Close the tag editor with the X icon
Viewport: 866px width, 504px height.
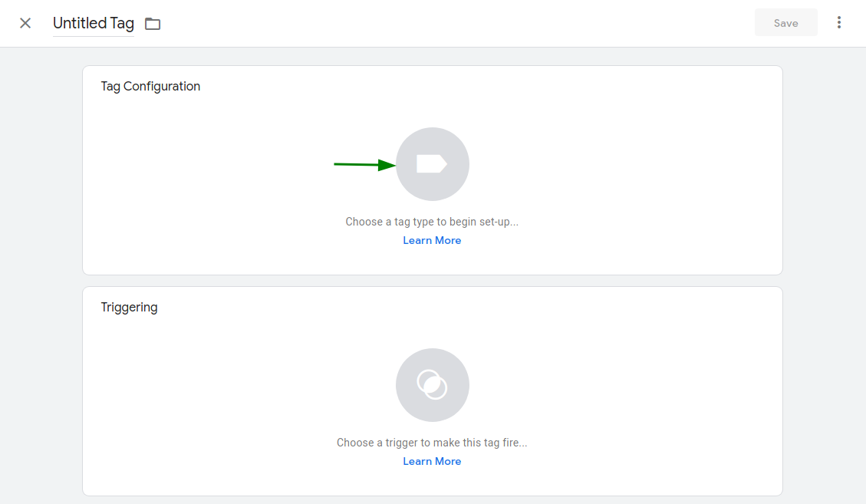(x=25, y=23)
